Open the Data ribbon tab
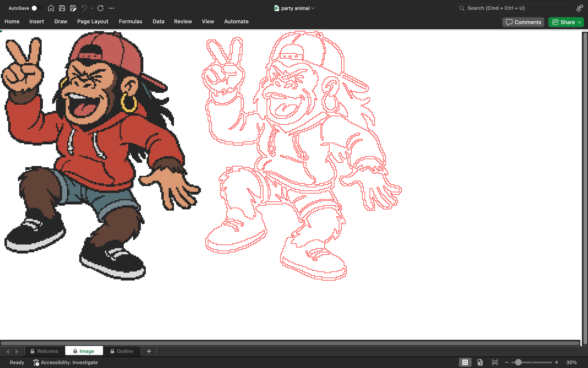 158,21
